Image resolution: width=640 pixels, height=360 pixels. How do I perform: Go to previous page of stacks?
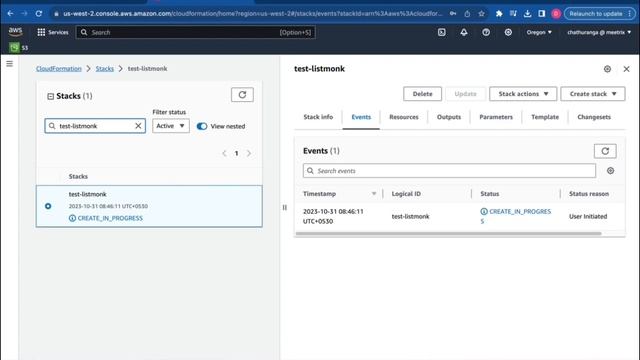click(x=224, y=153)
